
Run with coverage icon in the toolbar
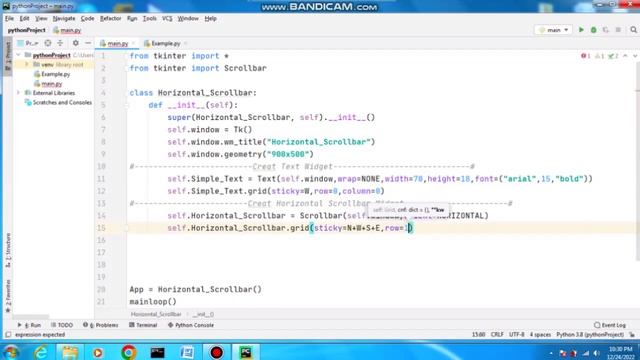606,30
